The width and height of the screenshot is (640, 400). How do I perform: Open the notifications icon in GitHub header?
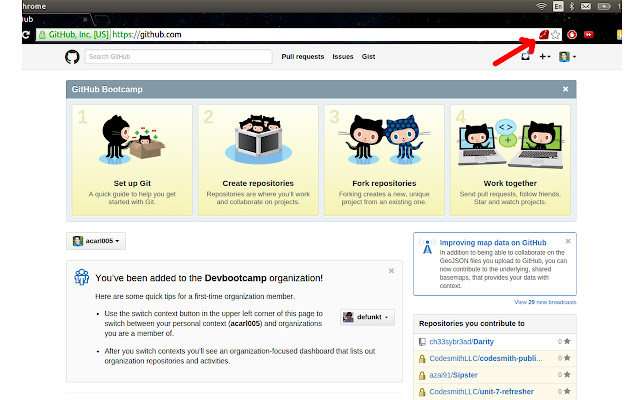525,57
